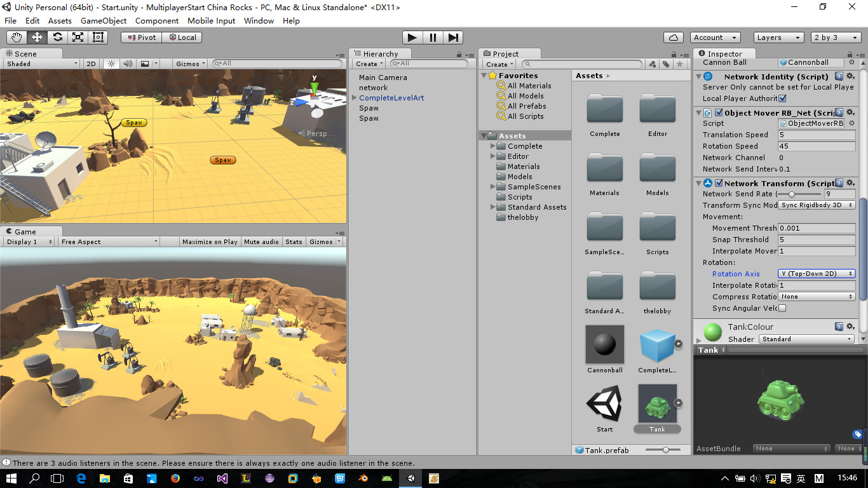This screenshot has width=868, height=488.
Task: Click the Play button
Action: (412, 37)
